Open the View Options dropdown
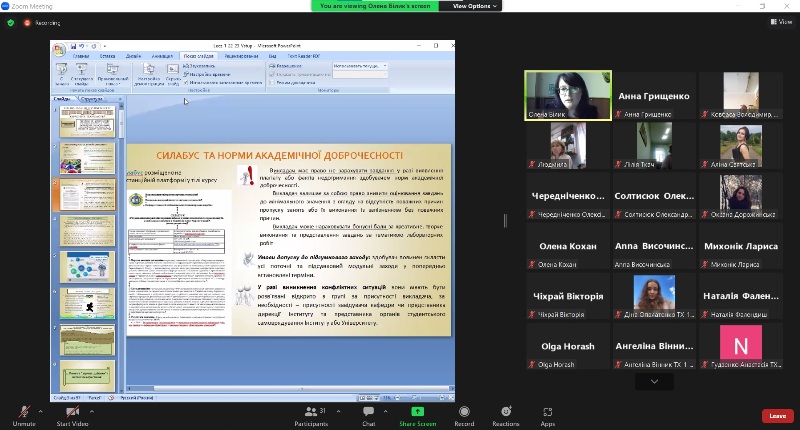This screenshot has height=430, width=800. [472, 6]
